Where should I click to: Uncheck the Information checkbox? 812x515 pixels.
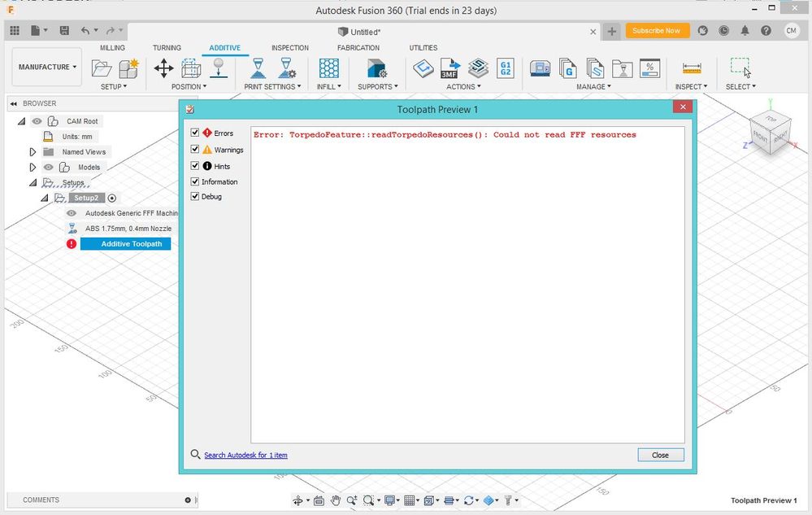(x=195, y=181)
